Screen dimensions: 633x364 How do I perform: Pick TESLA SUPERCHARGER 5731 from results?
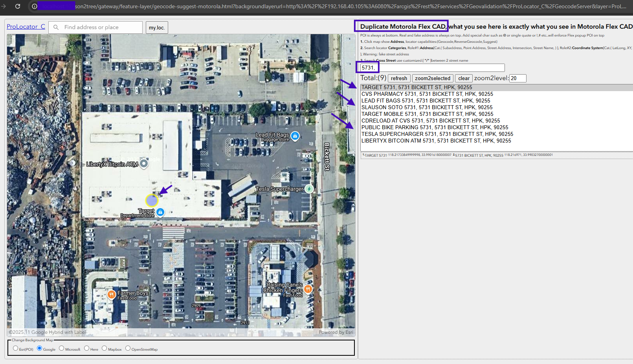[437, 134]
